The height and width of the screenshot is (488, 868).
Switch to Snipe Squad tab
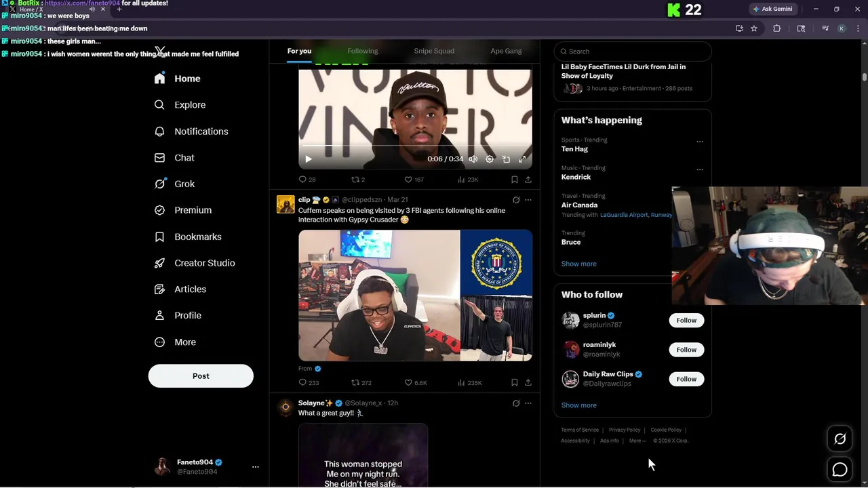tap(434, 51)
